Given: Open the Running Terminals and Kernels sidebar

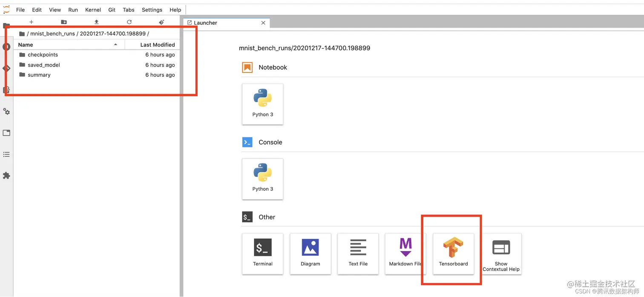Looking at the screenshot, I should [6, 46].
